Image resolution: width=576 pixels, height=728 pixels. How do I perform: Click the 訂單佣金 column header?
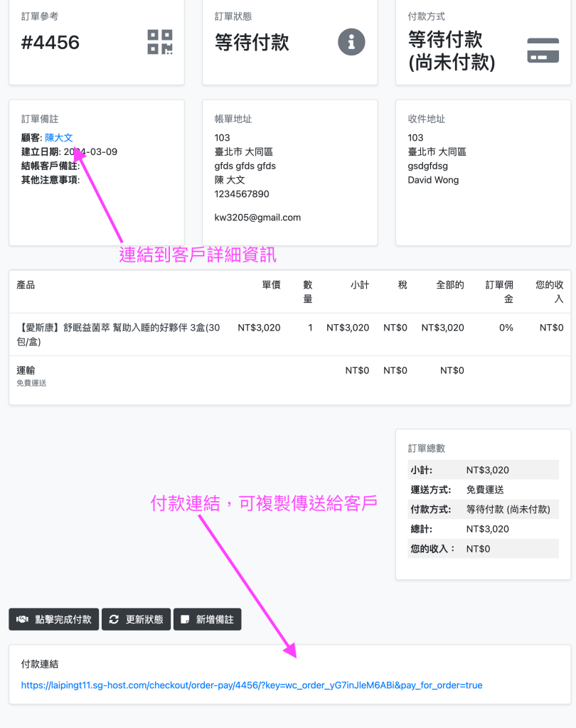point(499,291)
